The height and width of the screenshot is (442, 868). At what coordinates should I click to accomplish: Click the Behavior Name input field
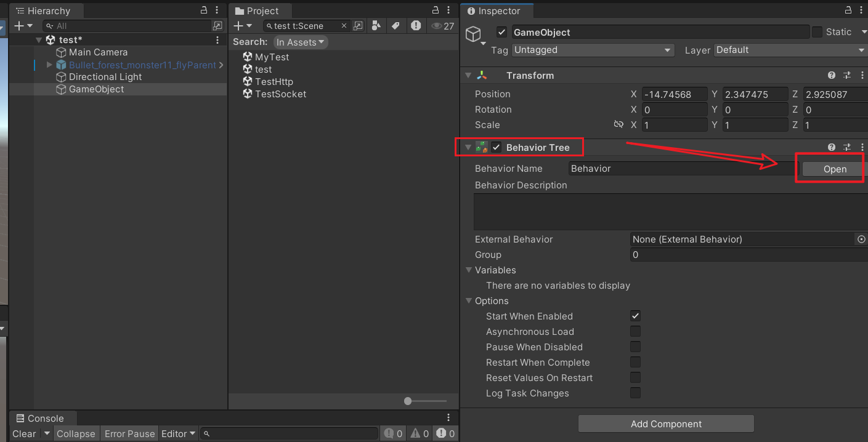[684, 169]
